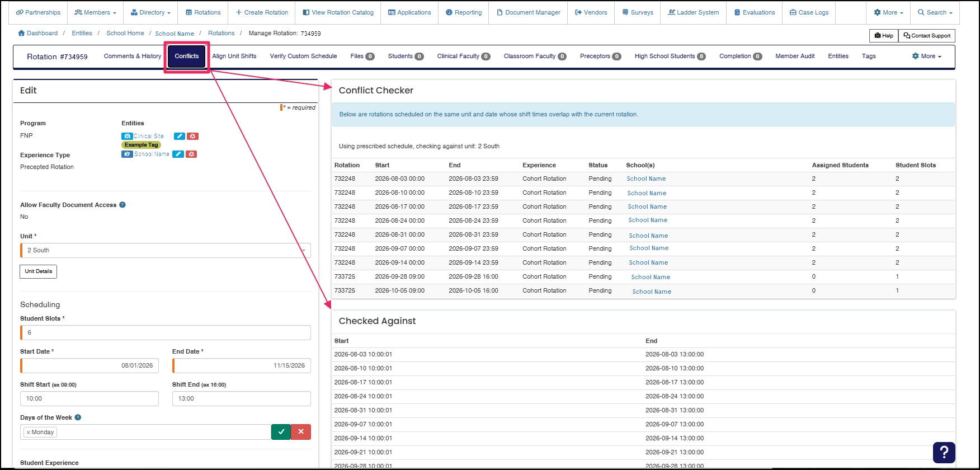The width and height of the screenshot is (980, 470).
Task: Click Unit Details button
Action: click(x=39, y=271)
